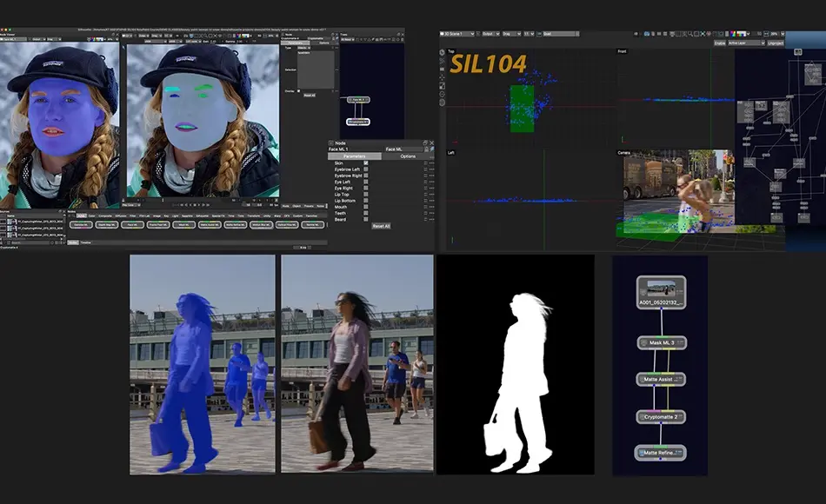Click the Mask ML node button in shelf
This screenshot has width=826, height=504.
183,225
